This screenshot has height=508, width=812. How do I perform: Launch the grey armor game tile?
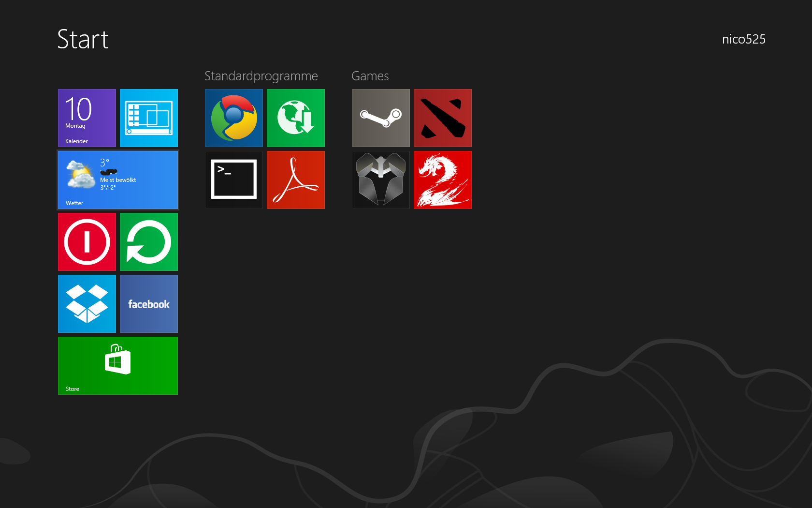[381, 180]
